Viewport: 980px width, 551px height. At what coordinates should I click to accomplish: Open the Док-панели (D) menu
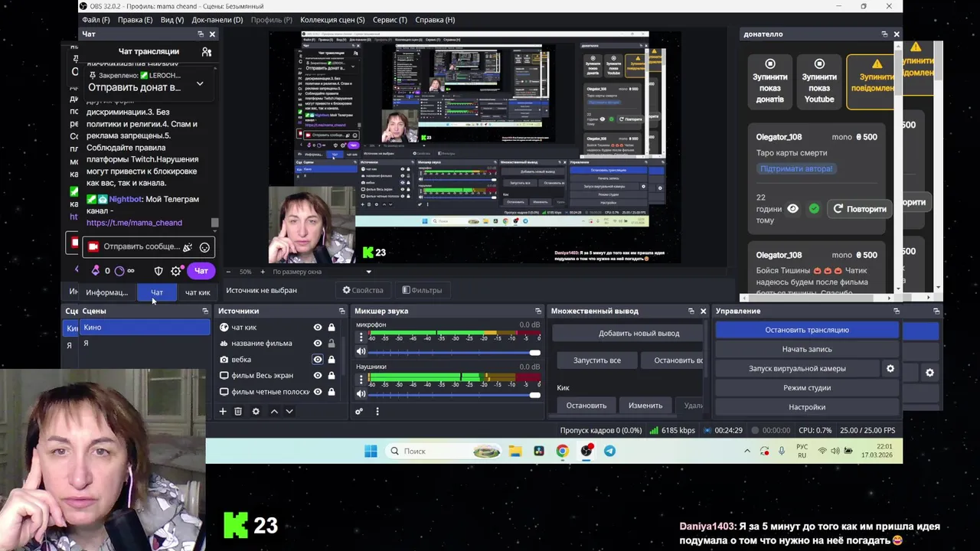click(x=217, y=20)
